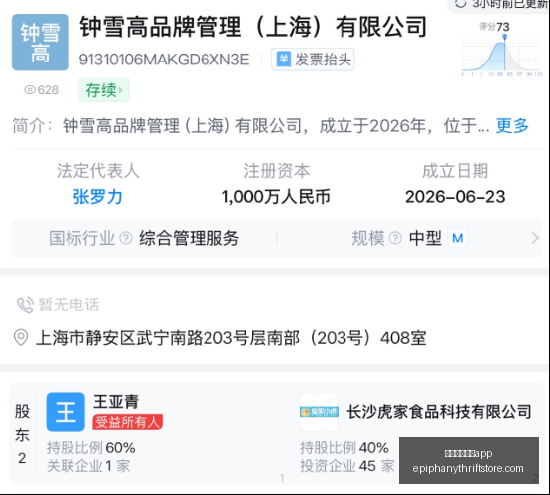Click 综合管理服务 industry value
The image size is (550, 495).
(x=189, y=238)
